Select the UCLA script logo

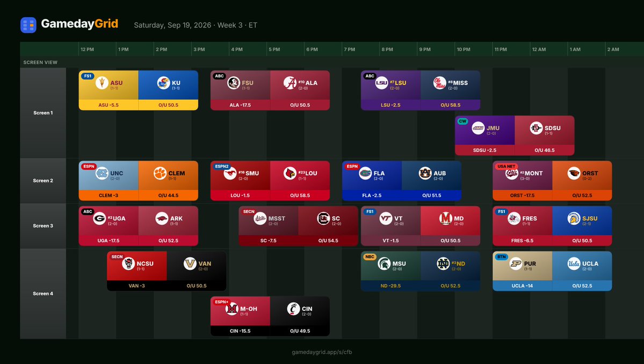574,263
